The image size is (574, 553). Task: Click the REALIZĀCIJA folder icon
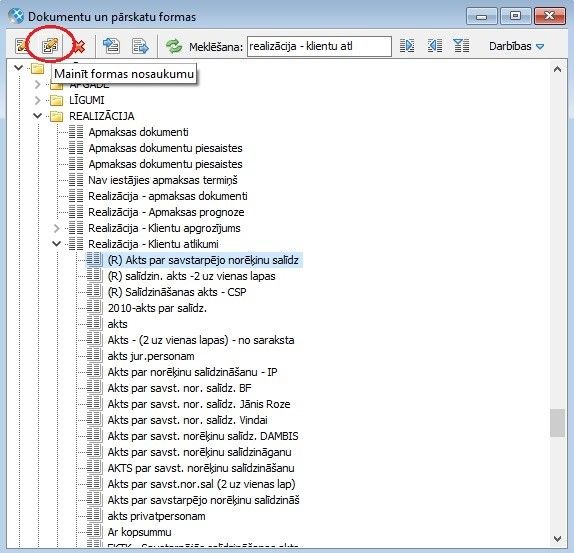coord(56,116)
